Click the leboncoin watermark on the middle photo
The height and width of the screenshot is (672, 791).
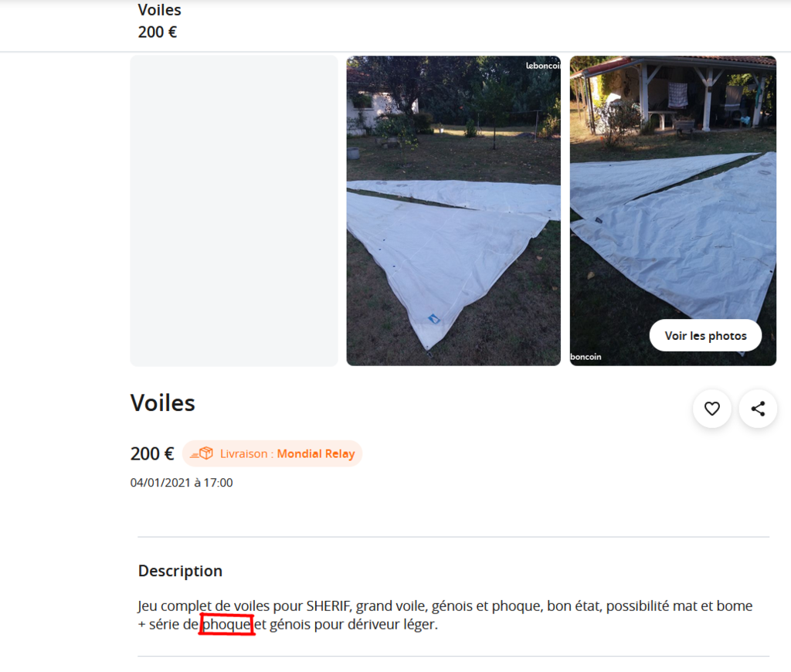coord(543,66)
